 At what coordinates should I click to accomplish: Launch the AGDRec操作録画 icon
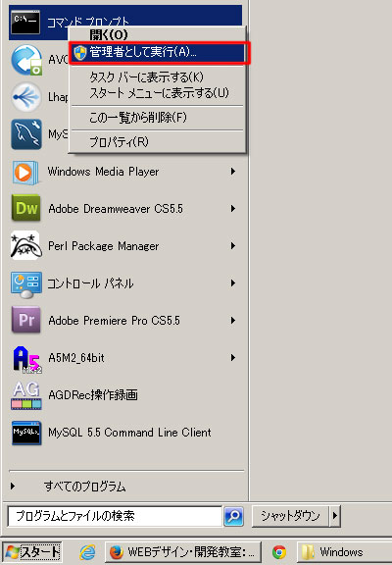coord(25,395)
